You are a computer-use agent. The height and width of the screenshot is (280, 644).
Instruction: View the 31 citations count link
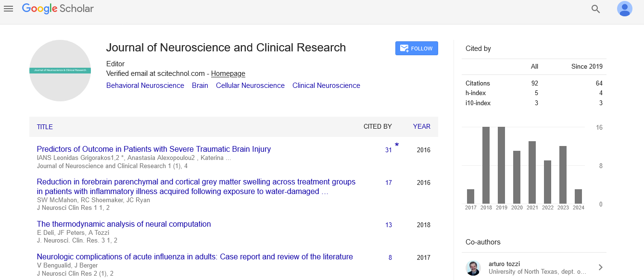[389, 150]
